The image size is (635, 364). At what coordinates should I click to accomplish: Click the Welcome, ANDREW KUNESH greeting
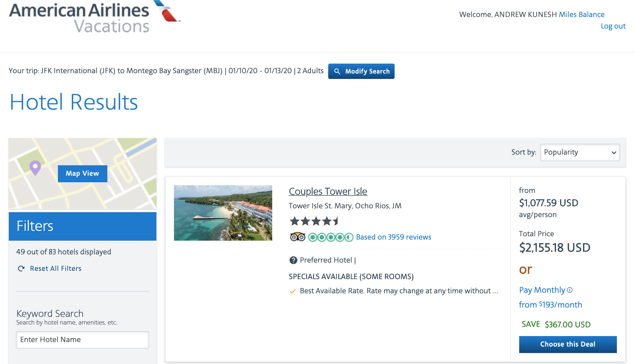coord(508,14)
